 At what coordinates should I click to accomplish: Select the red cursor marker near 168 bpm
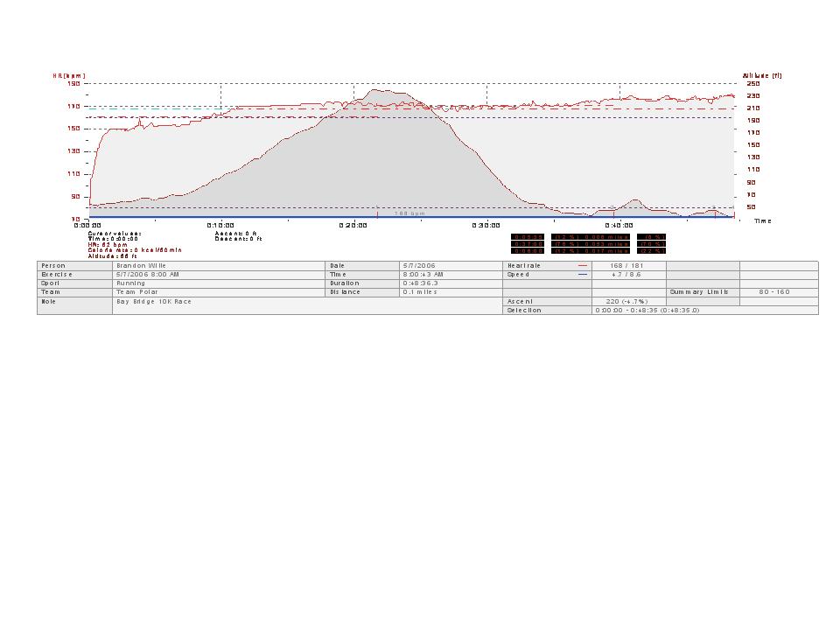(x=377, y=213)
